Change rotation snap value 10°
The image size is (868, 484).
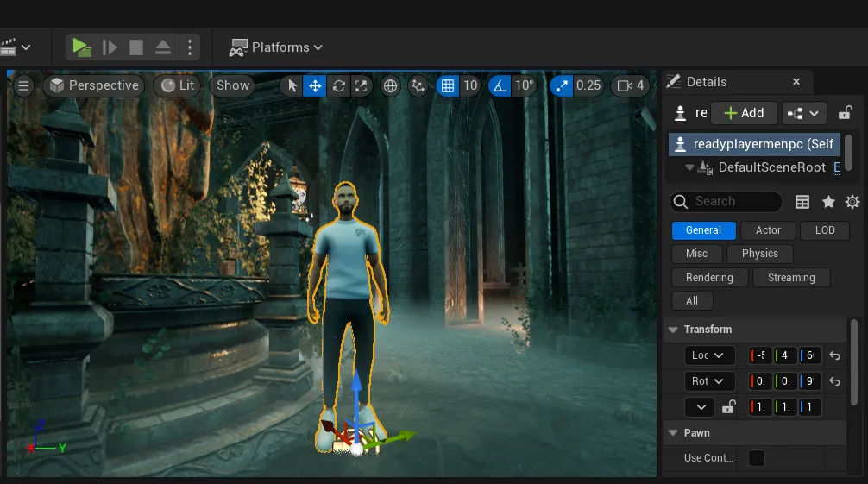click(x=524, y=85)
